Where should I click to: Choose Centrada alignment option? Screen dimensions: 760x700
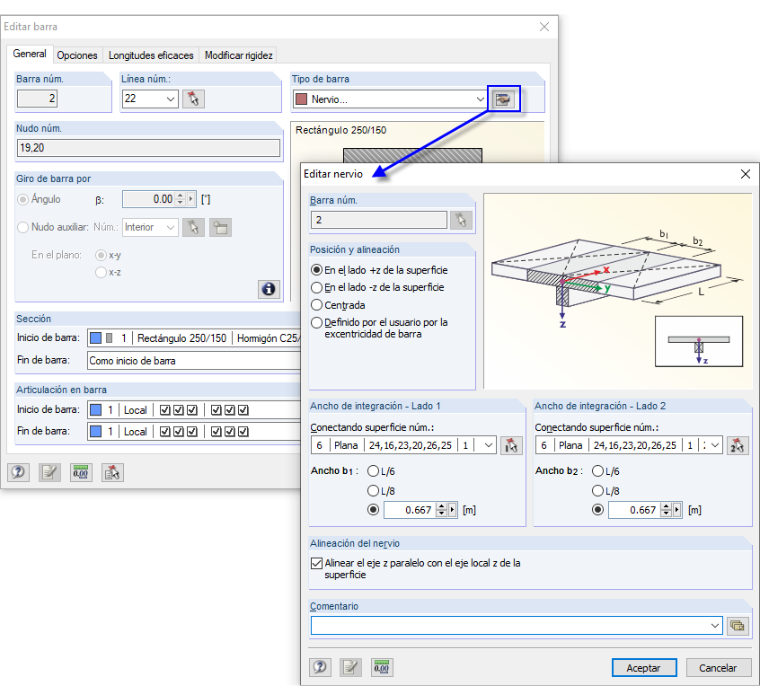pyautogui.click(x=317, y=305)
